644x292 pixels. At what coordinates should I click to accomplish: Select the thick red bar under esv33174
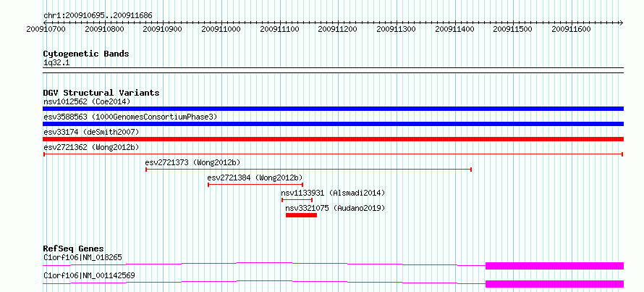pyautogui.click(x=333, y=139)
